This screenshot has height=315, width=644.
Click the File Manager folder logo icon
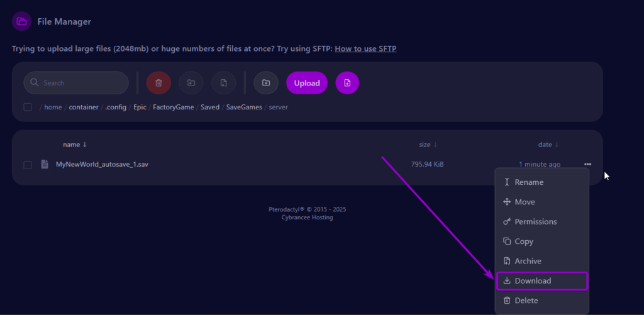pos(22,21)
